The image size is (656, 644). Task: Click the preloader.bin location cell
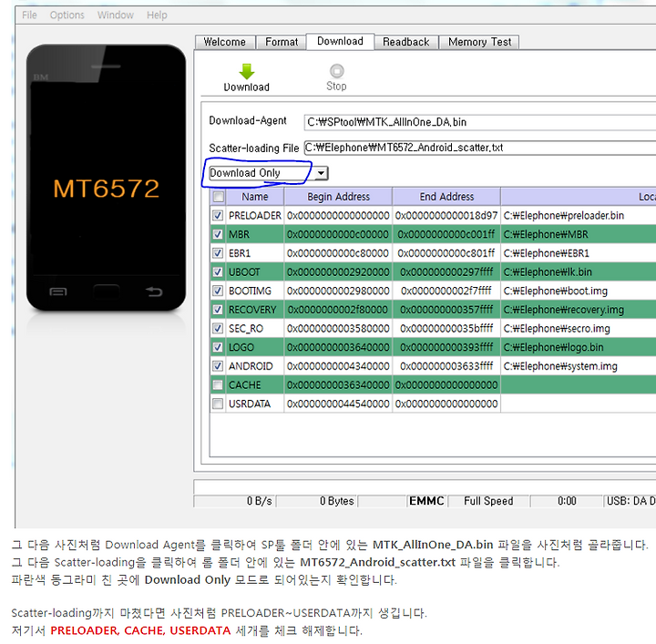click(579, 215)
